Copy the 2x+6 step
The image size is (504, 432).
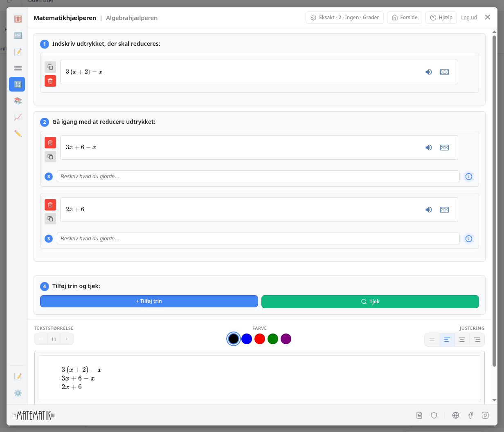click(x=50, y=219)
